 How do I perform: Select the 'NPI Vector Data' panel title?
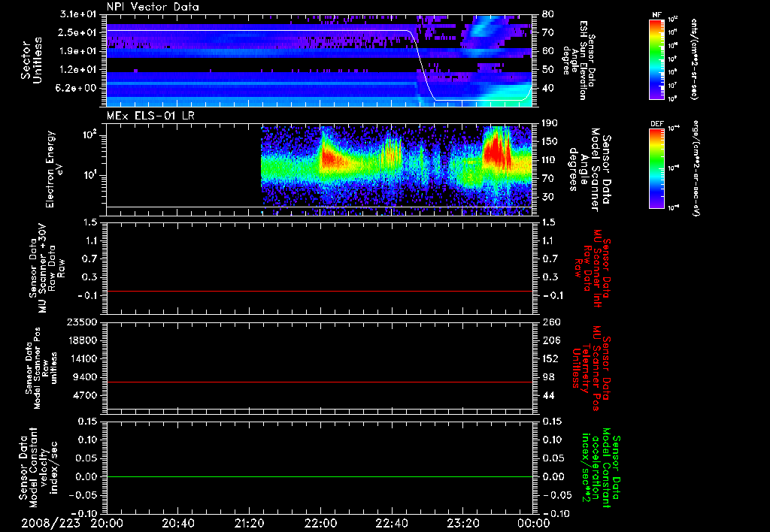point(153,7)
